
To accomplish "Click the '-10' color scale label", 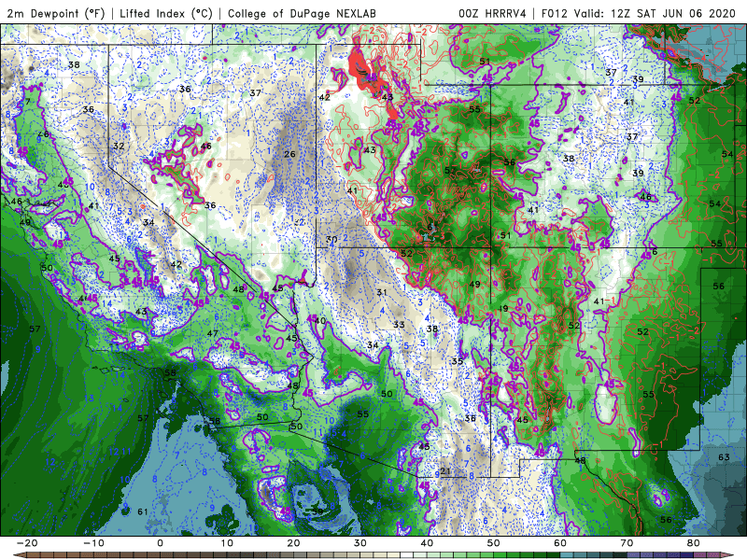I will click(93, 543).
